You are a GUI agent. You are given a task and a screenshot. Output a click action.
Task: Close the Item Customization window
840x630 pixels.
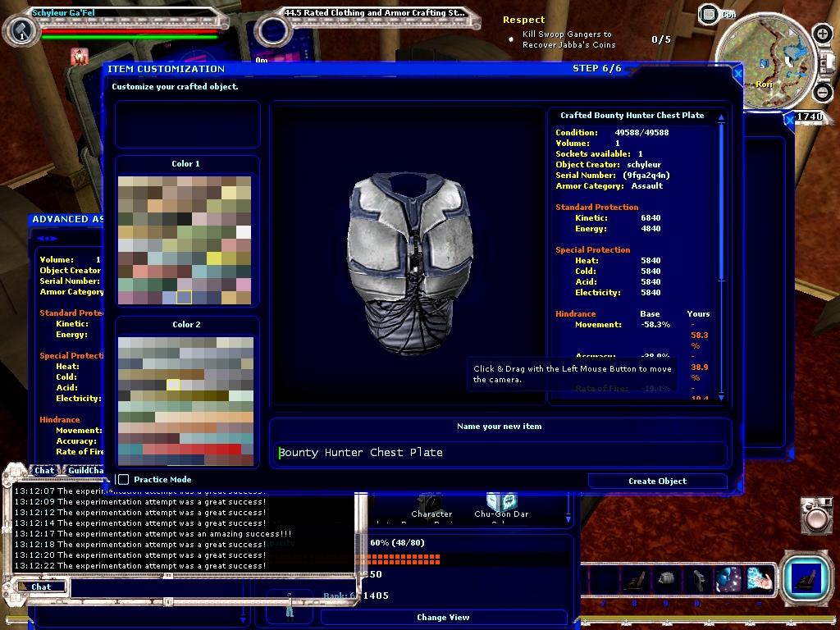point(737,73)
